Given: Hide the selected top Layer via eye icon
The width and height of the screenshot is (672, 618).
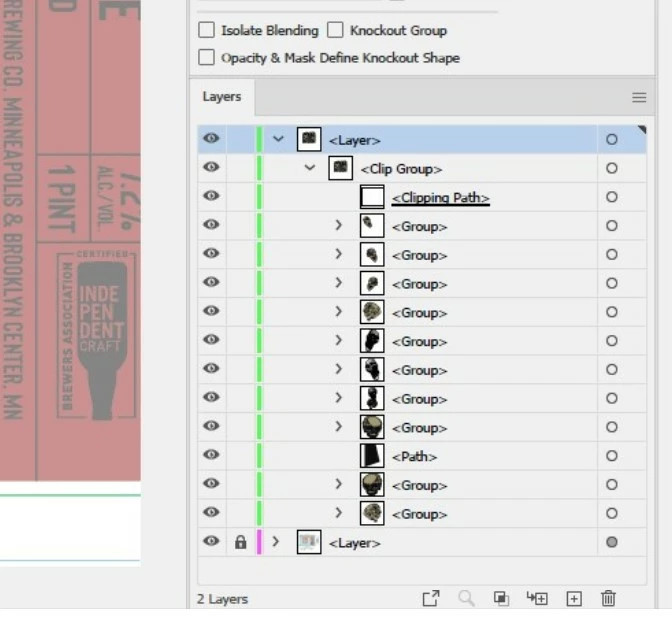Looking at the screenshot, I should click(x=211, y=138).
